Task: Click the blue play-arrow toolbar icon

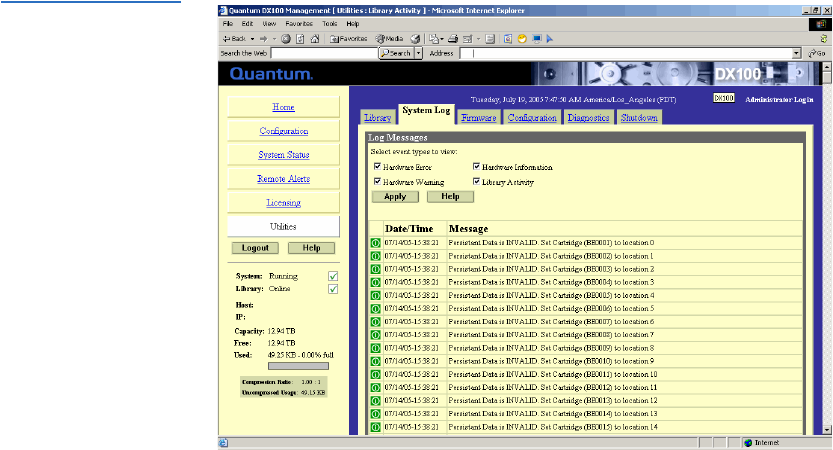Action: pos(550,38)
